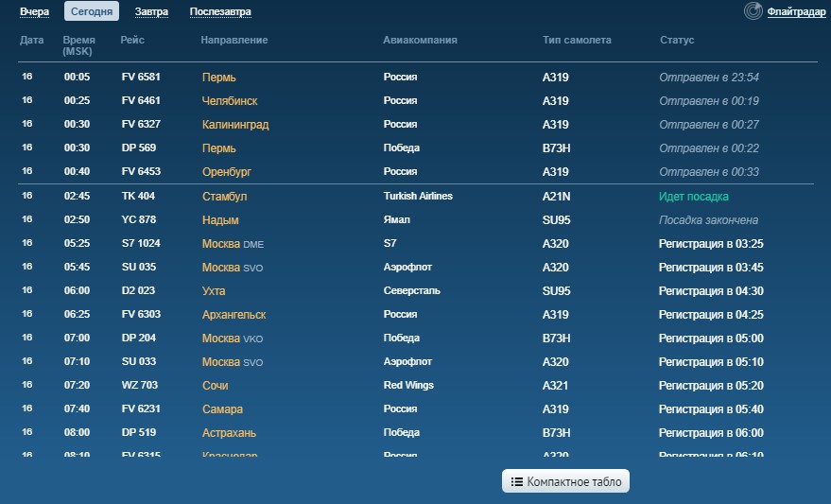Viewport: 831px width, 504px height.
Task: Click the Ямал airline cell
Action: coord(397,219)
